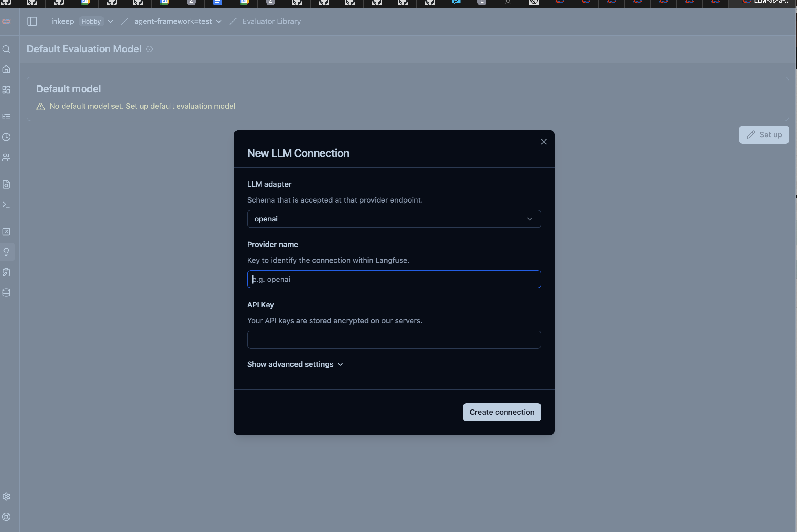Screen dimensions: 797x532
Task: Switch to the Evaluator Library breadcrumb
Action: (271, 21)
